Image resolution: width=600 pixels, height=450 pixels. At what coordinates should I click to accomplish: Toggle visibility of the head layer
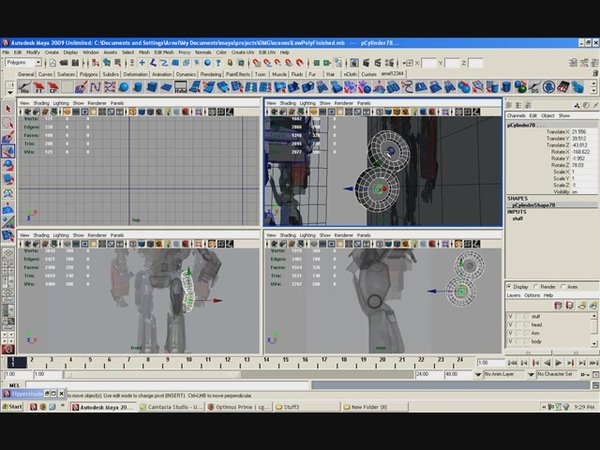[x=511, y=324]
